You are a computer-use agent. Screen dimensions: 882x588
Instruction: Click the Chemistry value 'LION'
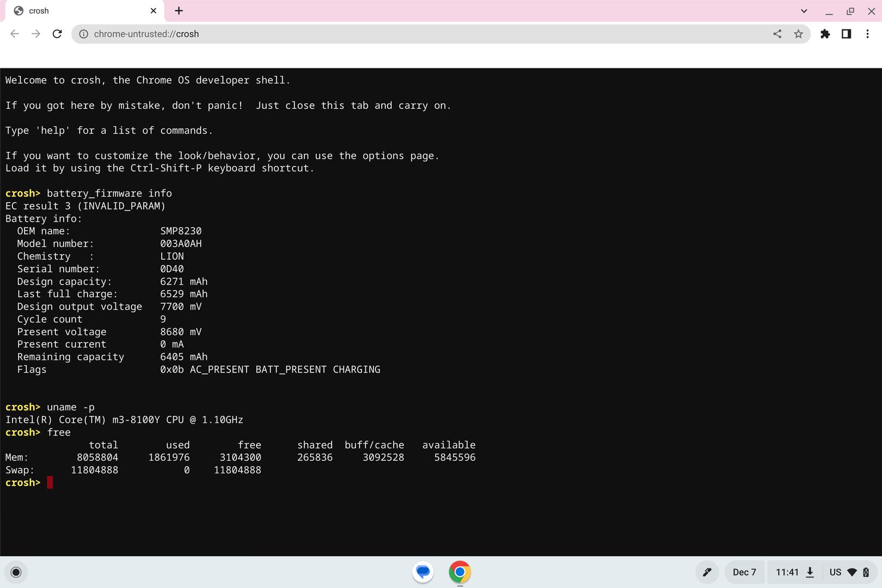coord(172,256)
